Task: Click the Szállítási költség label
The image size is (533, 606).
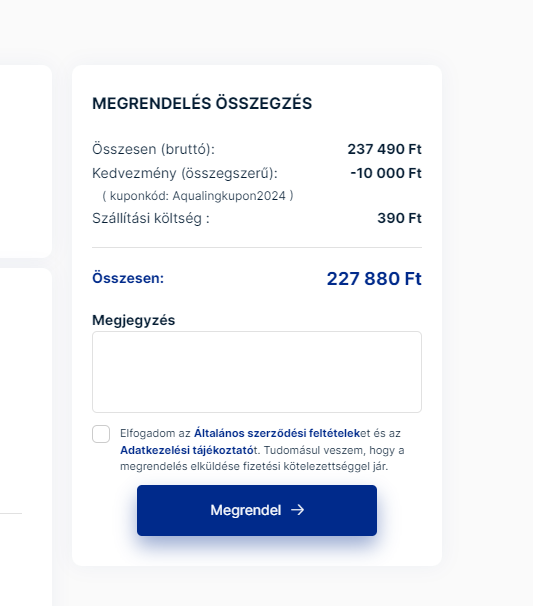Action: coord(151,218)
